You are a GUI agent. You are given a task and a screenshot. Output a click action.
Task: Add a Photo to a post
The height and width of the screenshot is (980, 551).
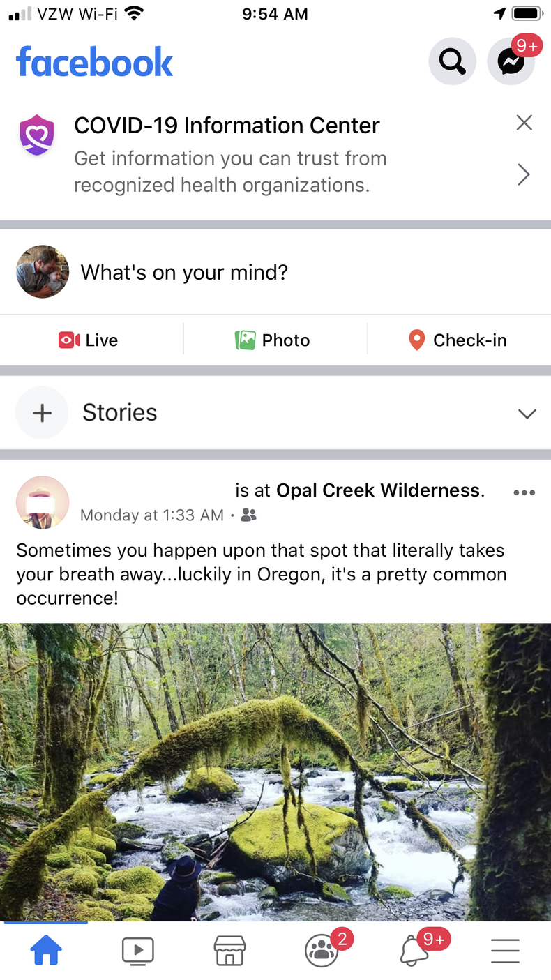[x=273, y=340]
